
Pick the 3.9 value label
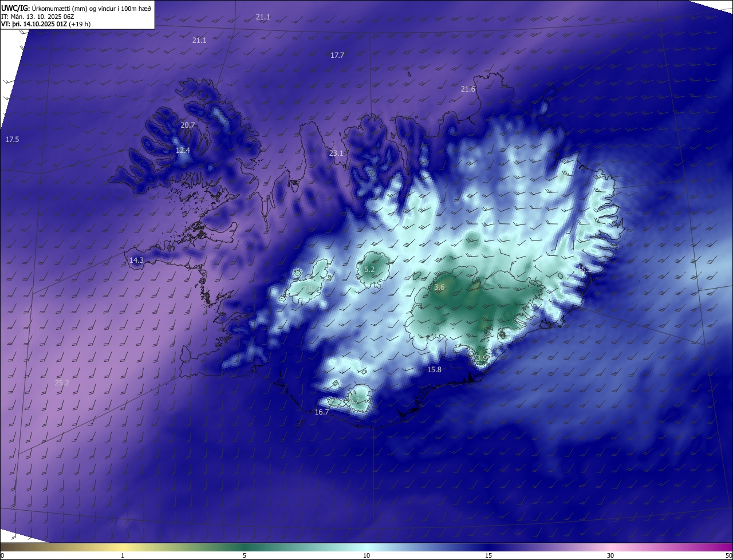(x=481, y=358)
